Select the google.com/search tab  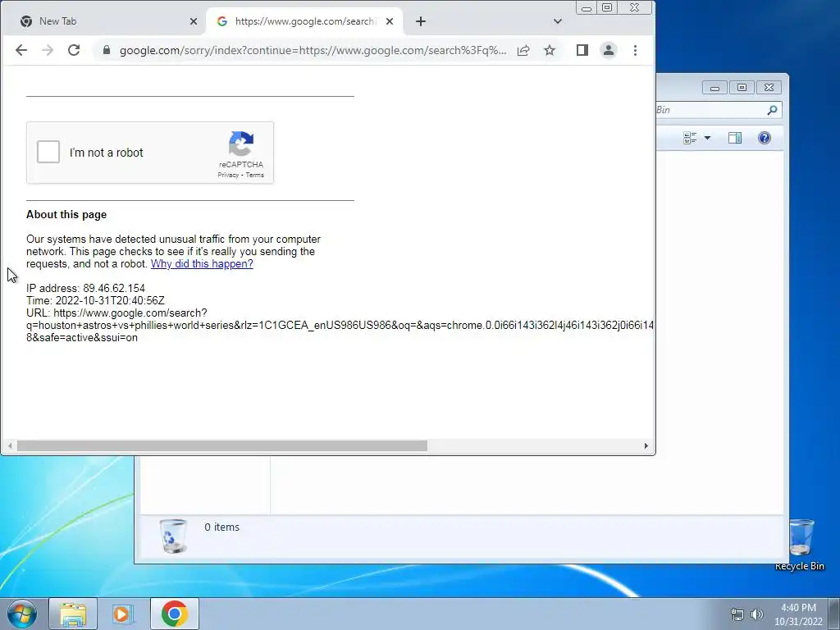304,21
